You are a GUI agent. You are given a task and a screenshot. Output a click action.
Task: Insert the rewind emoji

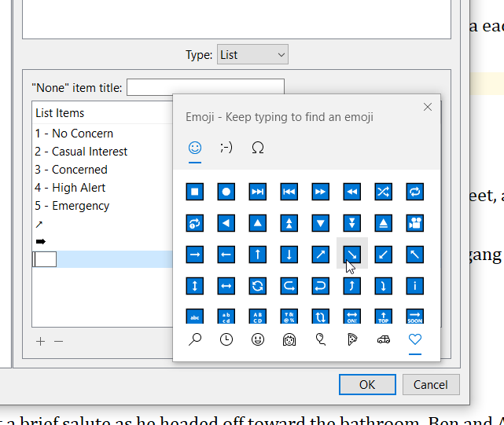352,192
